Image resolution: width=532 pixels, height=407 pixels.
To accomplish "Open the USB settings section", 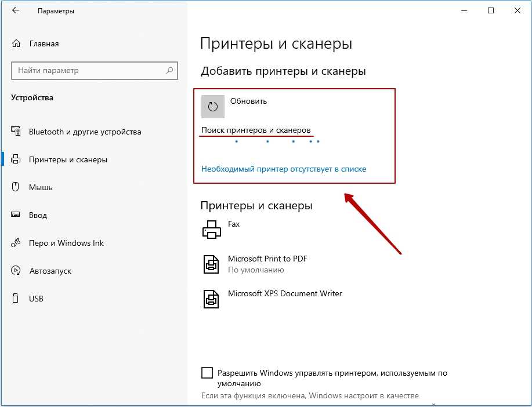I will point(36,299).
